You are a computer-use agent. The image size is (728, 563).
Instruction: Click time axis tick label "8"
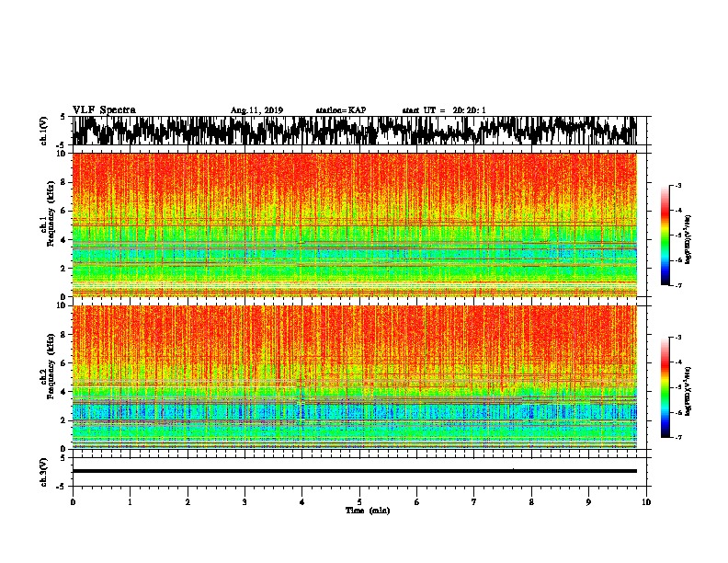click(531, 502)
